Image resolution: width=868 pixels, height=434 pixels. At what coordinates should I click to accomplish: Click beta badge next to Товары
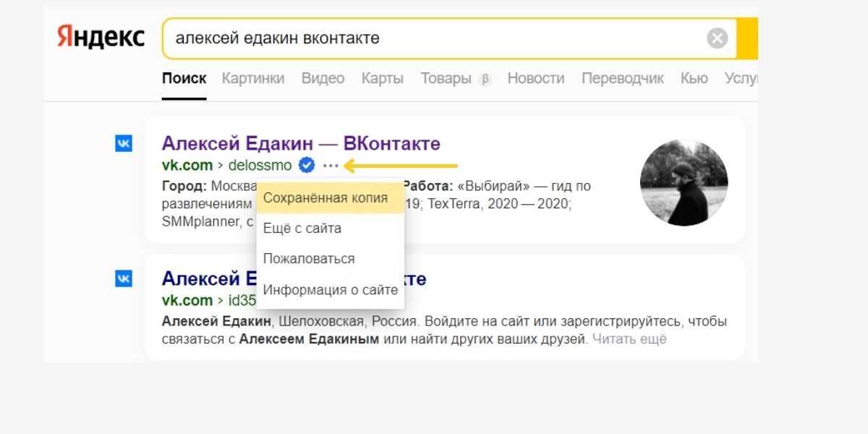(x=485, y=79)
